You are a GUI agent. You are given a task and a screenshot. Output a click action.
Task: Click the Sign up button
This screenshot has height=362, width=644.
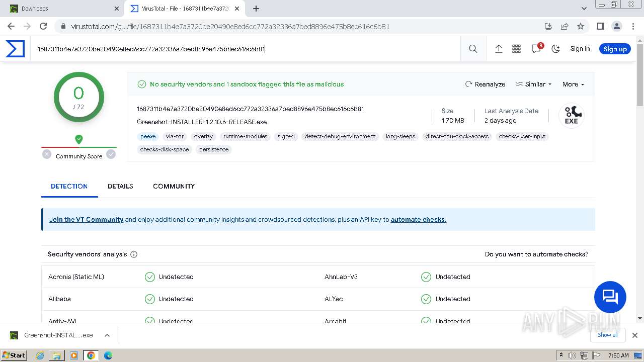(x=615, y=49)
